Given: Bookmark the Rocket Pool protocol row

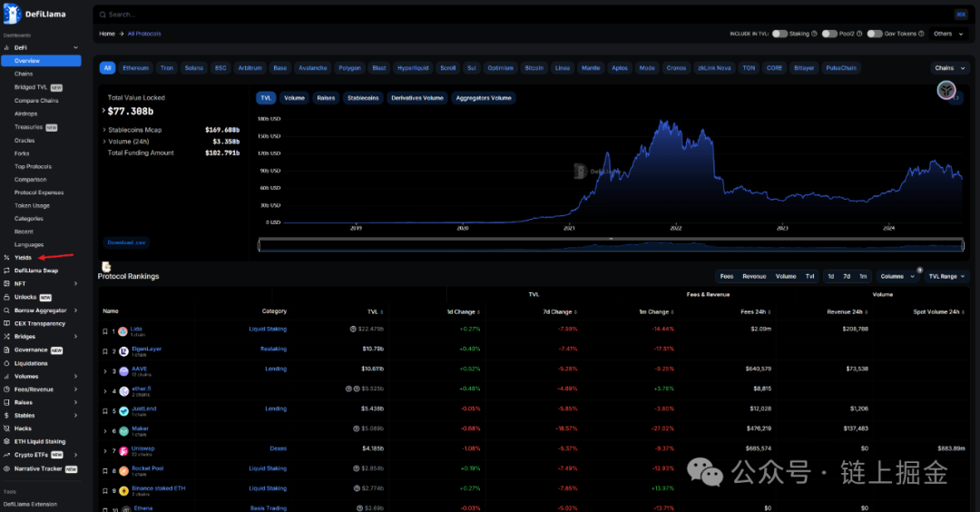Looking at the screenshot, I should pos(105,471).
